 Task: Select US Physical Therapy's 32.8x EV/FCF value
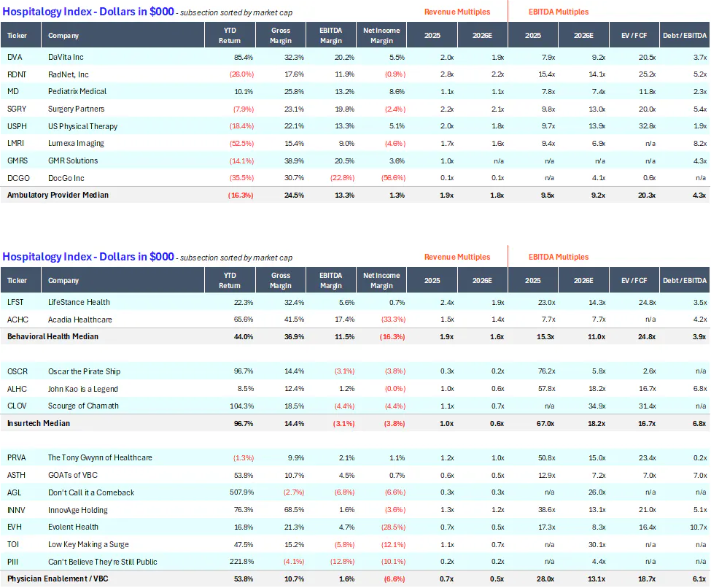point(645,126)
